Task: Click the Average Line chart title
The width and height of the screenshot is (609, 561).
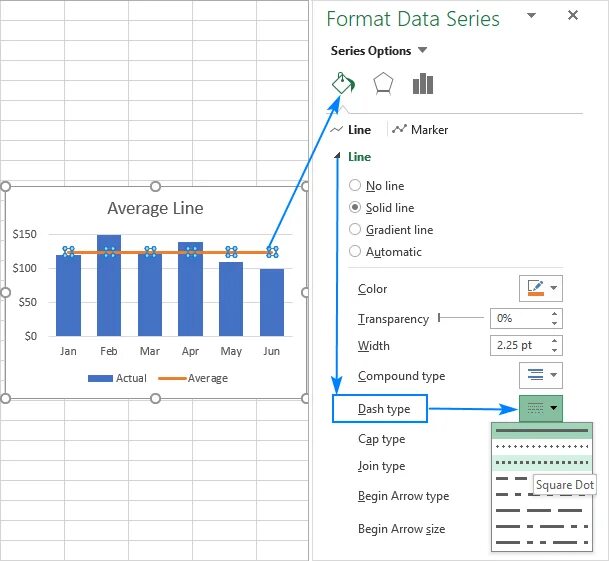Action: click(x=155, y=208)
